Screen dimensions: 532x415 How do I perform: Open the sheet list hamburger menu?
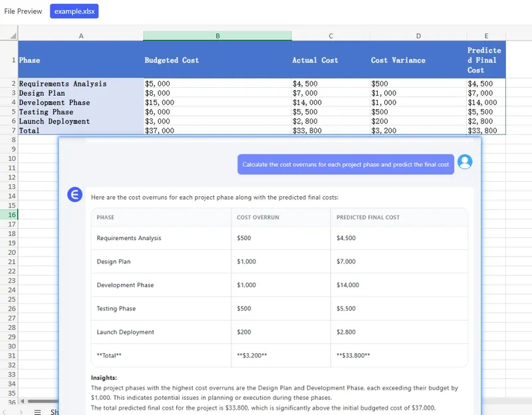pyautogui.click(x=37, y=412)
